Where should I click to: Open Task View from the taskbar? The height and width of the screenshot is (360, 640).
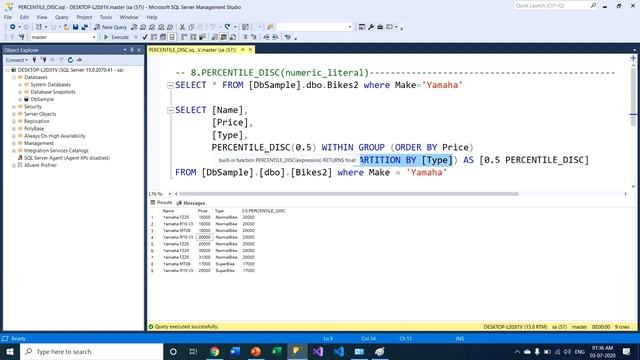(x=193, y=351)
